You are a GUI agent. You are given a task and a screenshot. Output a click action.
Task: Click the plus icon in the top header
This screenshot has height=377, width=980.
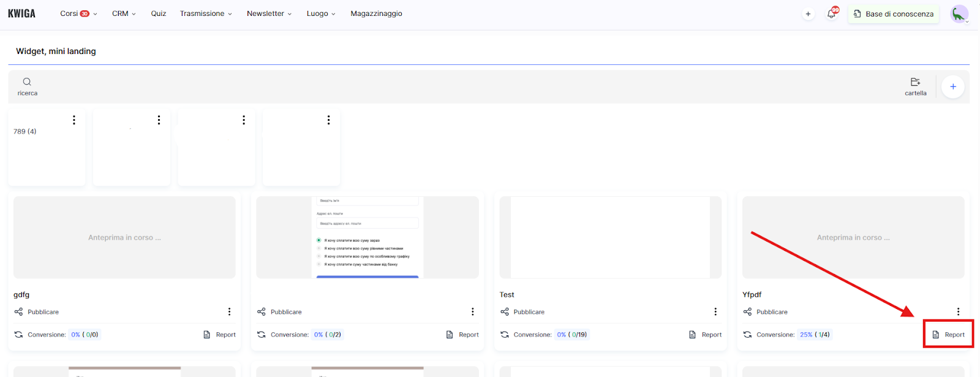point(808,13)
